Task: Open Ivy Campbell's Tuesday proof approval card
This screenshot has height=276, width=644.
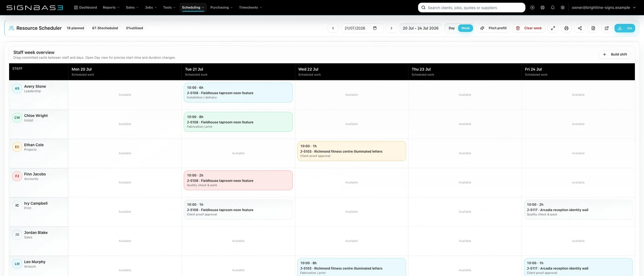Action: click(238, 209)
